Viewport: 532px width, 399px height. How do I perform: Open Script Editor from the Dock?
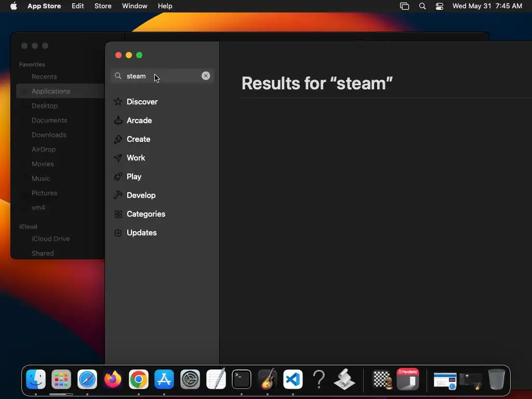coord(344,379)
